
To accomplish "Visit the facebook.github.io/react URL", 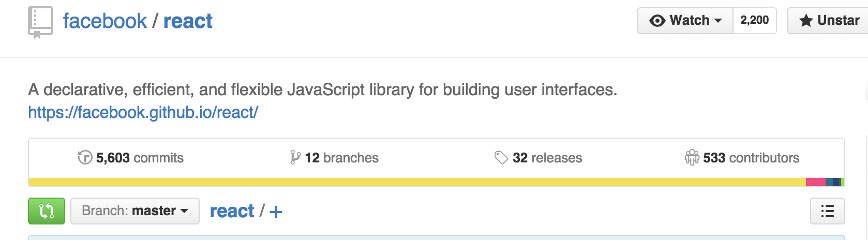I will tap(143, 112).
